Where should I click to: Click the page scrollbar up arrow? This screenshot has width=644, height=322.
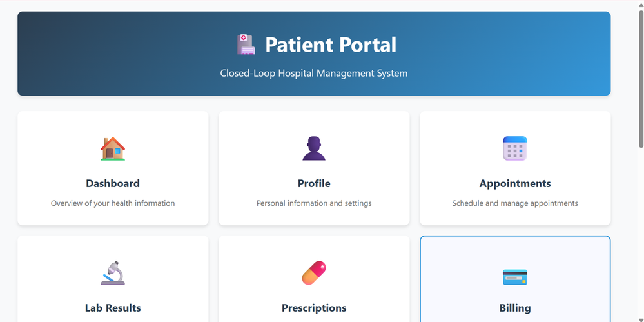[x=641, y=5]
